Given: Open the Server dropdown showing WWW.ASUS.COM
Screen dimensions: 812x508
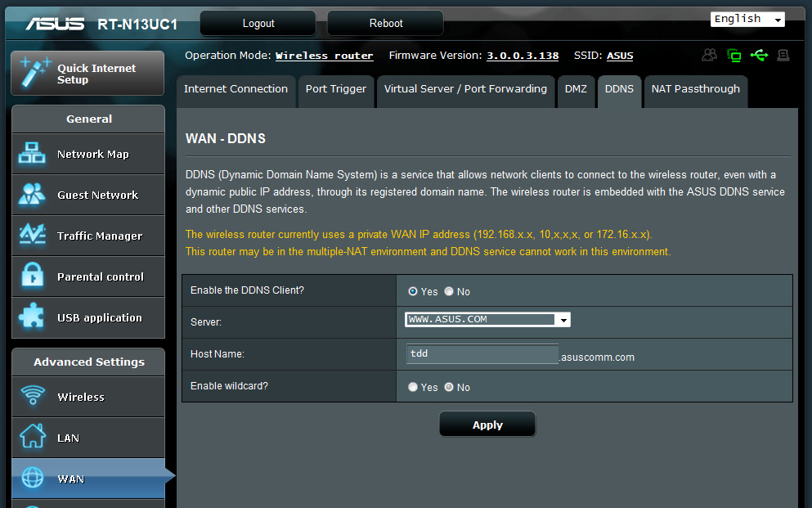Looking at the screenshot, I should click(x=487, y=320).
